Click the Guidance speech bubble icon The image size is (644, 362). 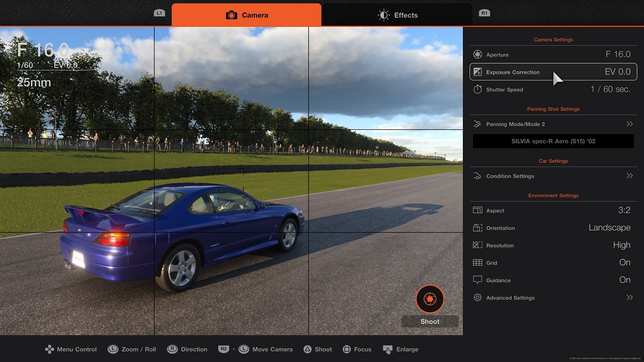[478, 280]
